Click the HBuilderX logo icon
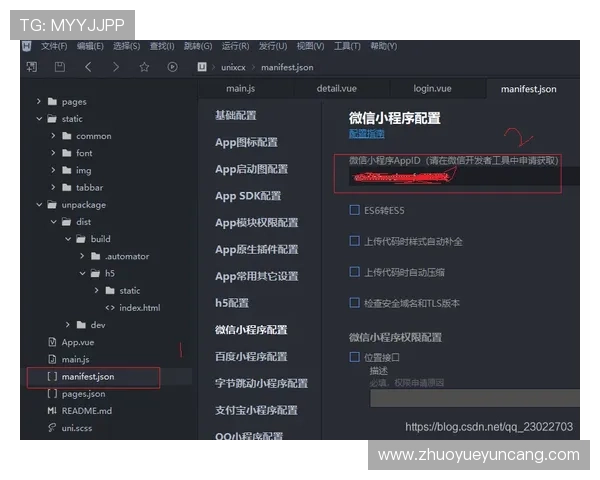The width and height of the screenshot is (600, 480). (27, 46)
